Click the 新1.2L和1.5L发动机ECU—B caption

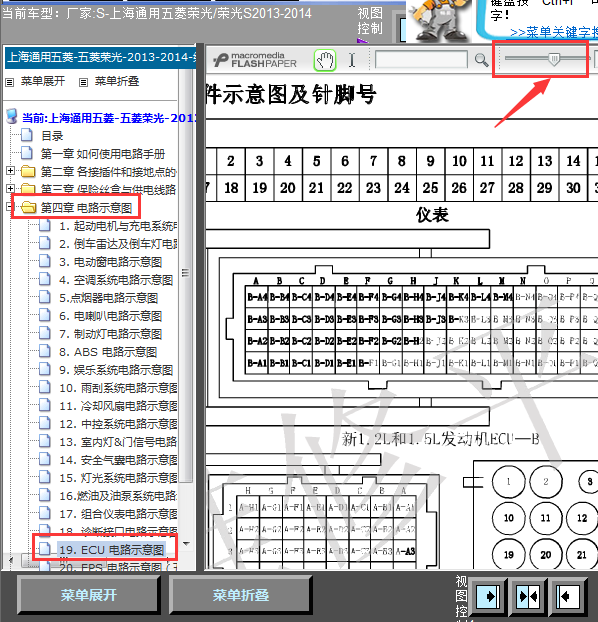tap(440, 439)
